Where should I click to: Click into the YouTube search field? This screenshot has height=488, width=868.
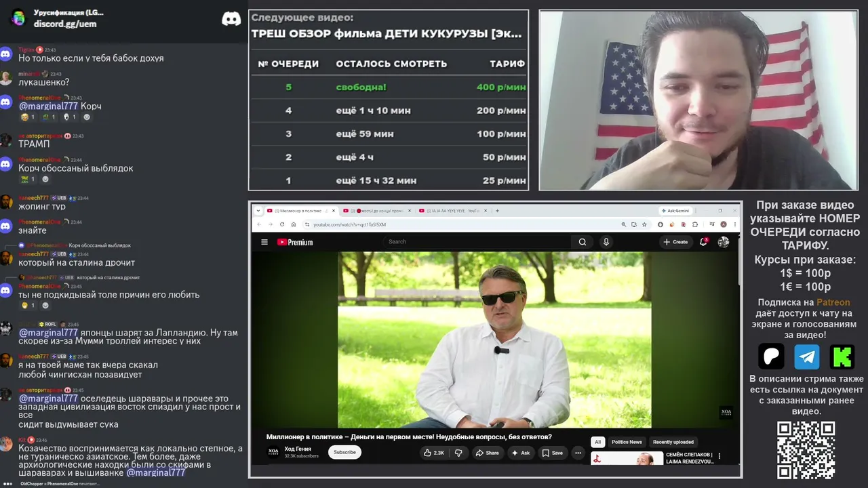point(478,242)
